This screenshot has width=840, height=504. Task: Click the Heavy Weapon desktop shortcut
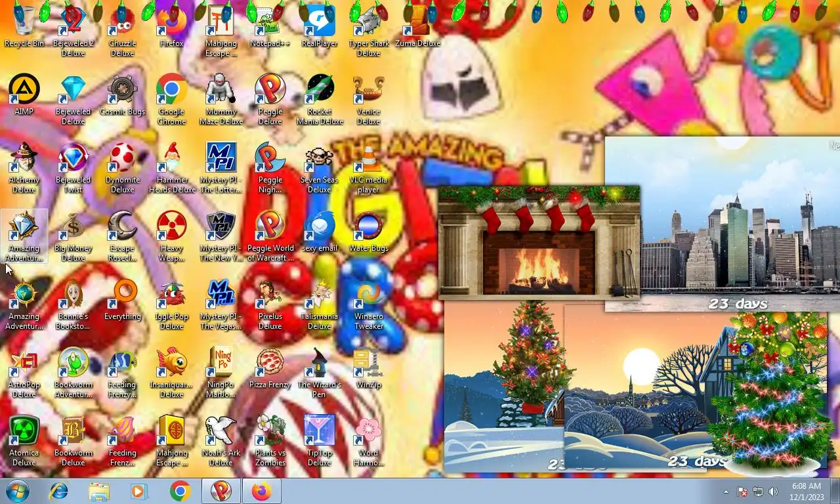[x=172, y=236]
